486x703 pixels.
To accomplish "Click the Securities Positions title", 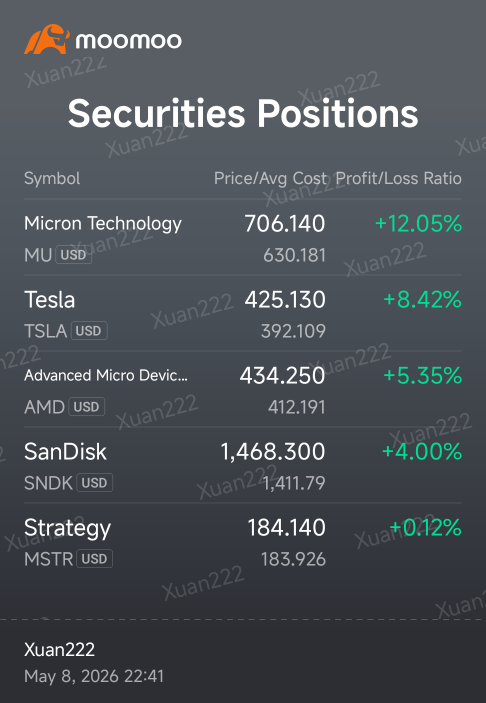I will [243, 113].
